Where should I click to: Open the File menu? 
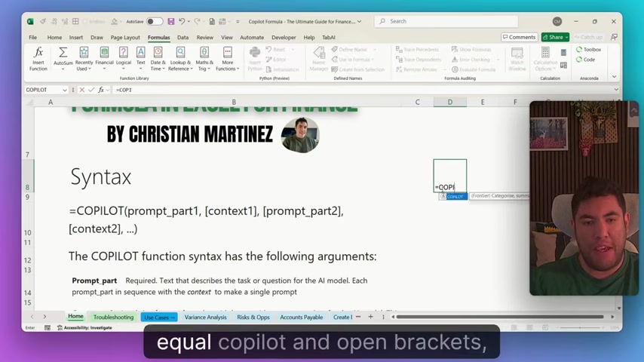pyautogui.click(x=33, y=38)
